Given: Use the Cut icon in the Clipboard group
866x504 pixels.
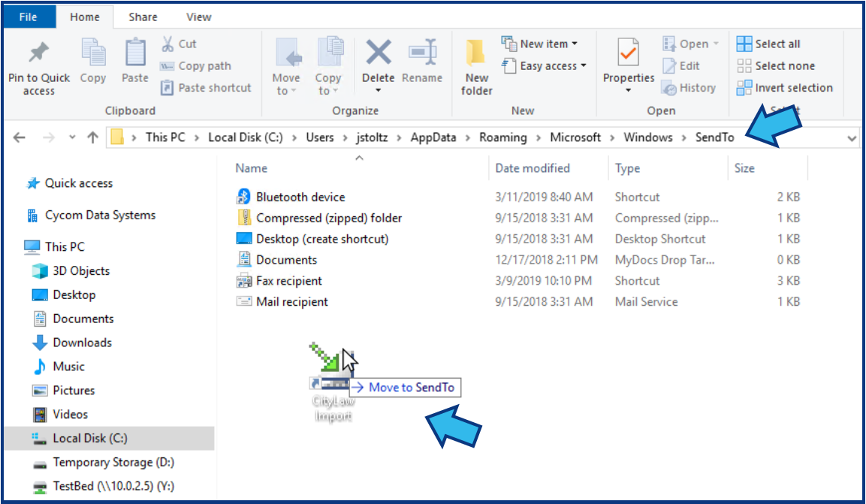Looking at the screenshot, I should click(168, 44).
